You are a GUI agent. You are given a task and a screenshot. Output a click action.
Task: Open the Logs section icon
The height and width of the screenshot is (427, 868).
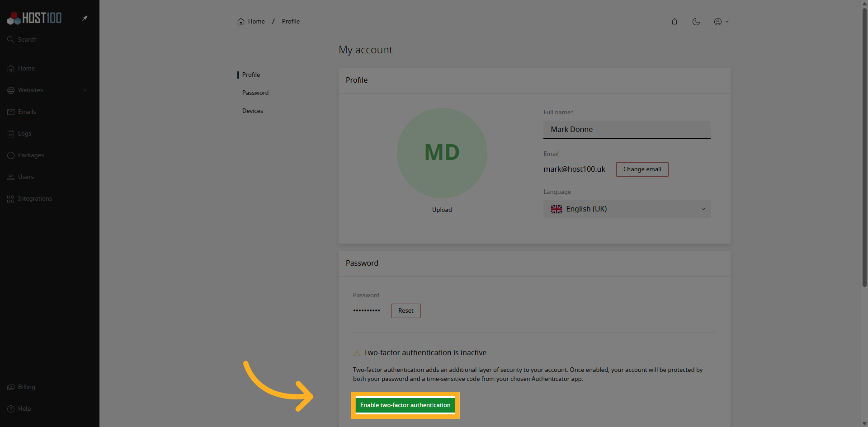click(x=10, y=133)
